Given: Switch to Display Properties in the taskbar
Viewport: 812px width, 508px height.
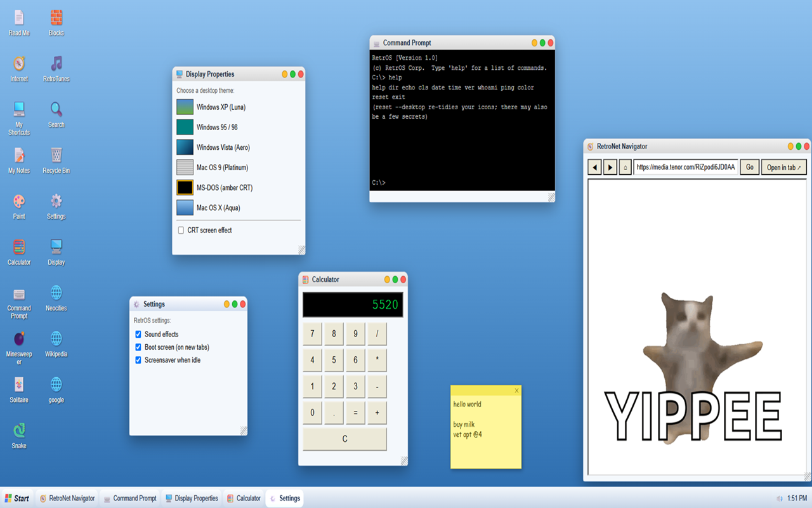Looking at the screenshot, I should (191, 498).
